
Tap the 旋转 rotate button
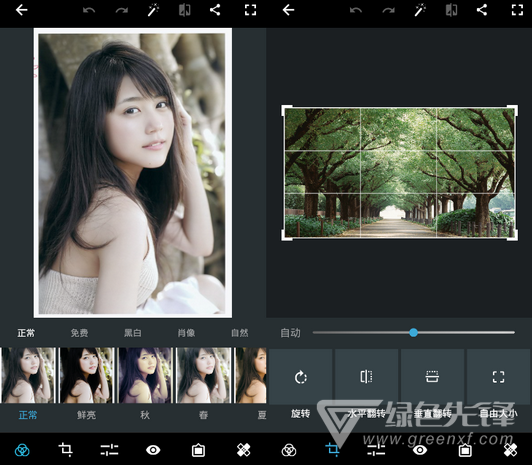[x=301, y=377]
